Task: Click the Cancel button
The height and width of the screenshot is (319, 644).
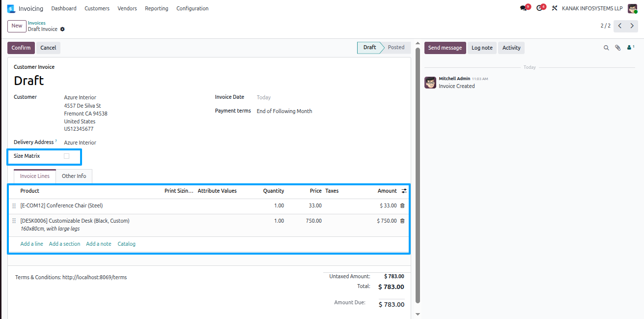Action: pos(48,48)
